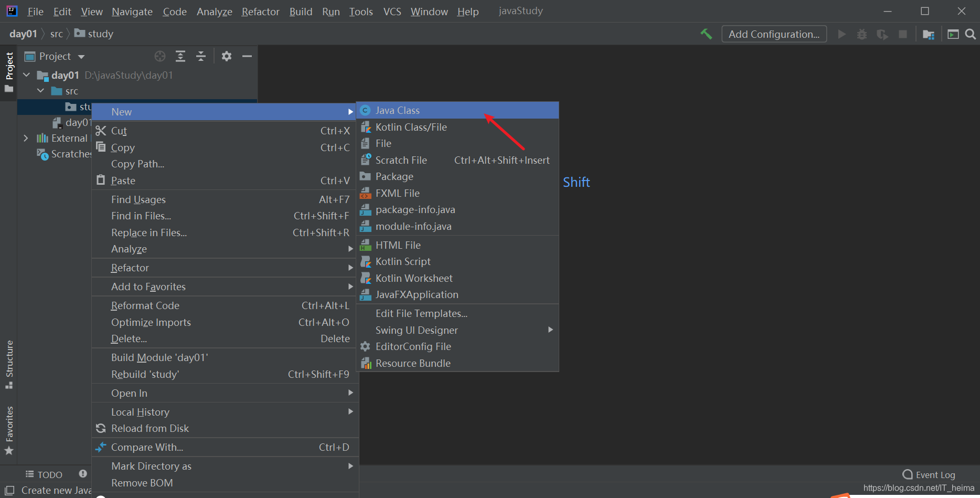Choose Kotlin Class/File in the New submenu
The image size is (980, 498).
point(457,127)
